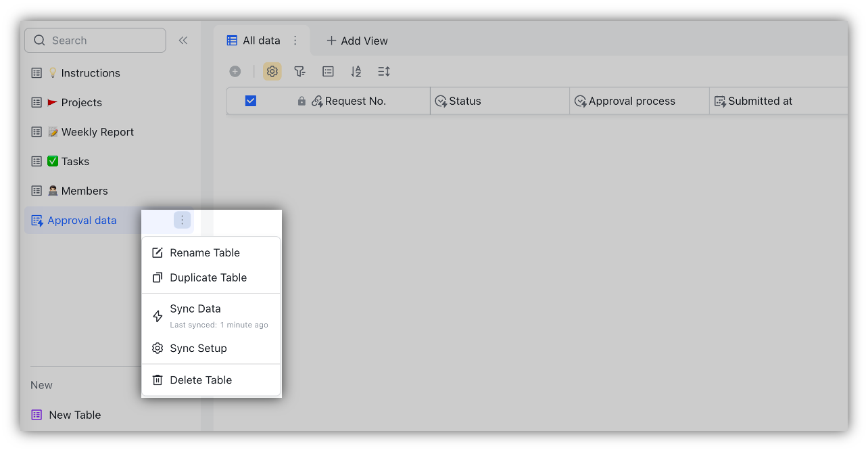Click Add View next to All data
This screenshot has height=452, width=868.
356,41
